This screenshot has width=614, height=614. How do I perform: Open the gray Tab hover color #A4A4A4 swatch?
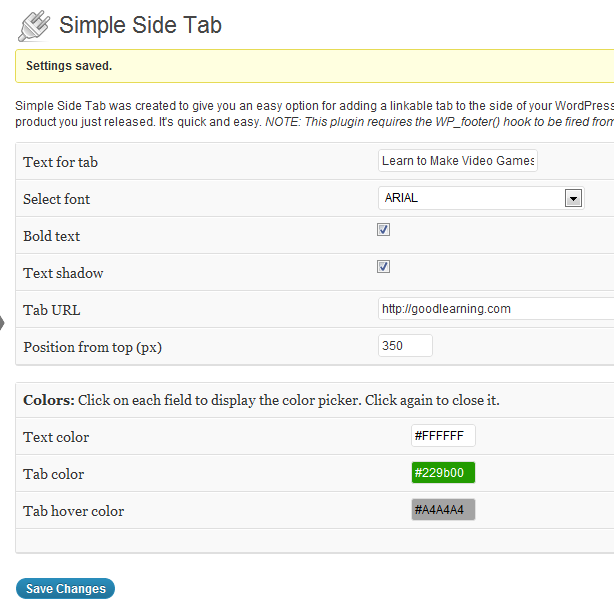443,509
